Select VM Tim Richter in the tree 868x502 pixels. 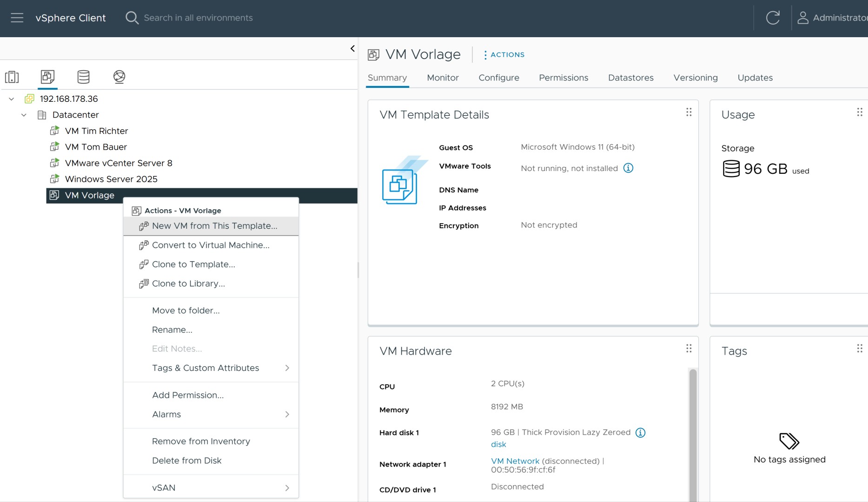(x=96, y=131)
